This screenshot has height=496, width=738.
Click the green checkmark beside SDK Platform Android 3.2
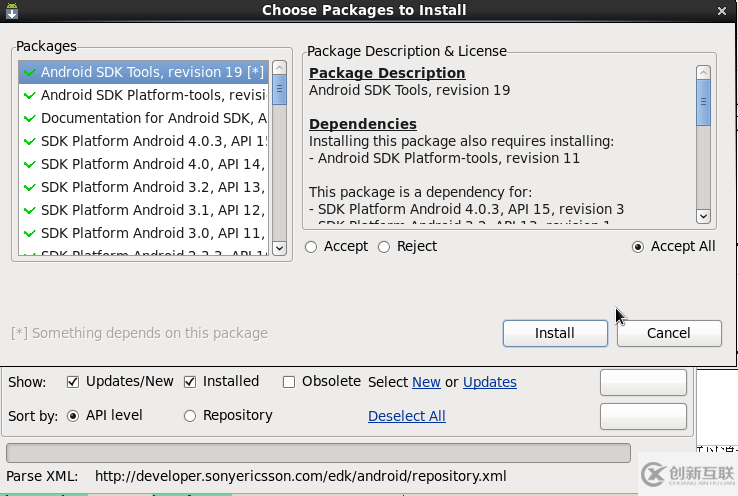(x=30, y=187)
